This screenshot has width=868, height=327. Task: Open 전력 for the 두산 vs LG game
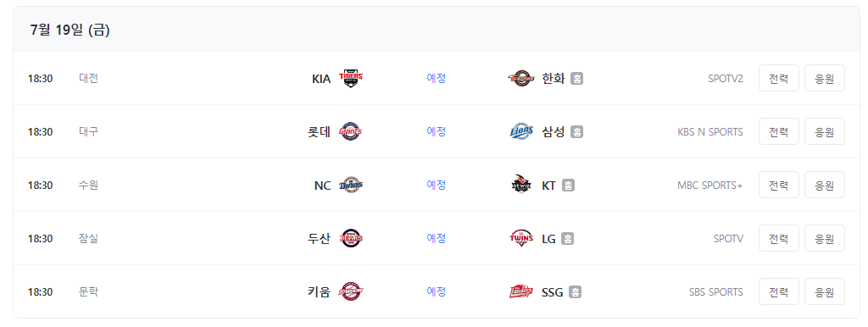[778, 238]
